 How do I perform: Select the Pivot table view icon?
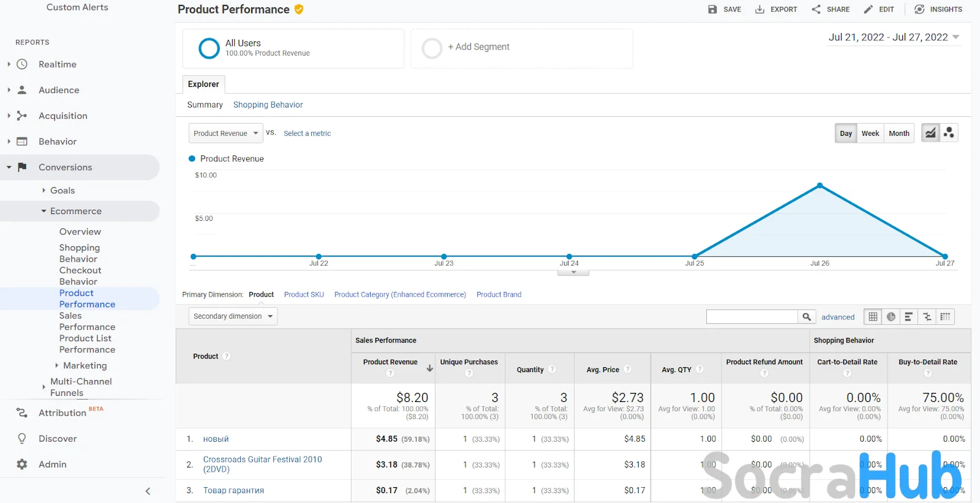[x=946, y=317]
